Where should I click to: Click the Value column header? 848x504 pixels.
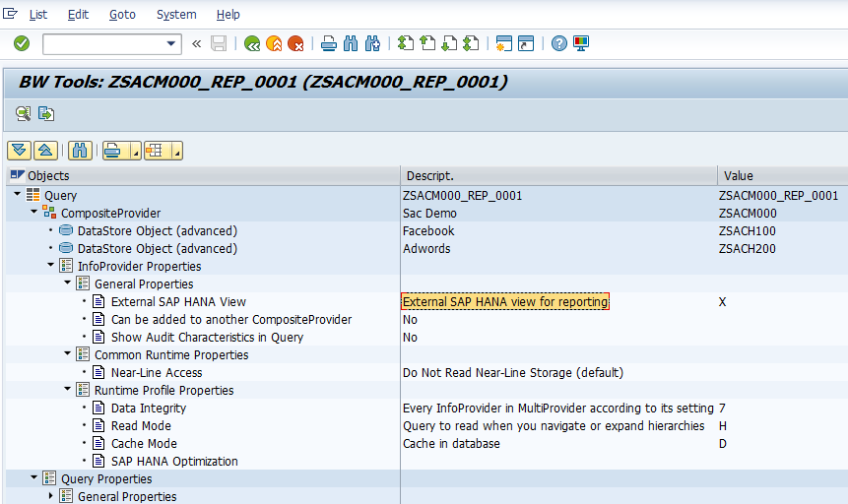tap(783, 176)
